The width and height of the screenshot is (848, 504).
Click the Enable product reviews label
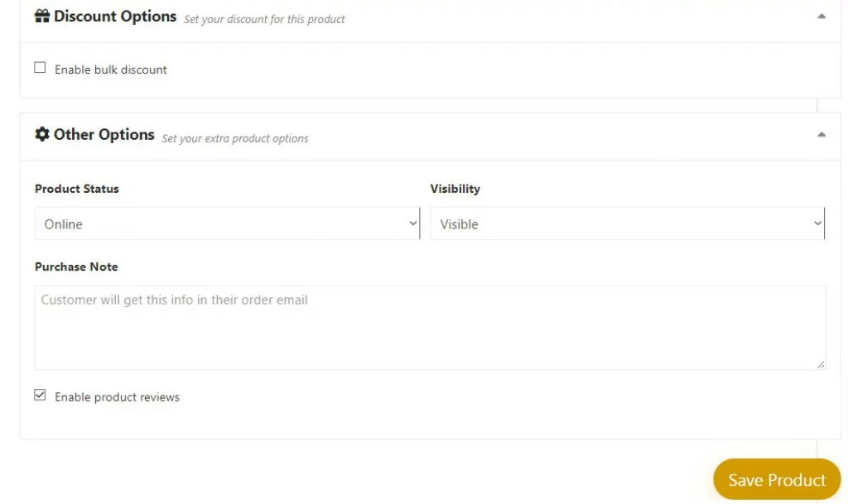[x=117, y=397]
